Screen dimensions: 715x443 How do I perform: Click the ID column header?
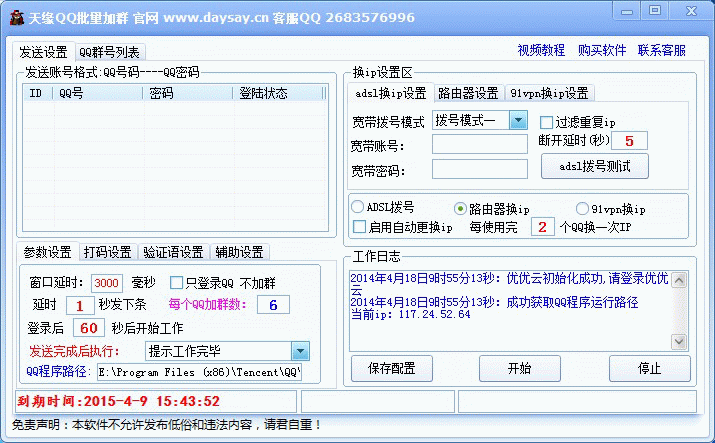(x=38, y=93)
